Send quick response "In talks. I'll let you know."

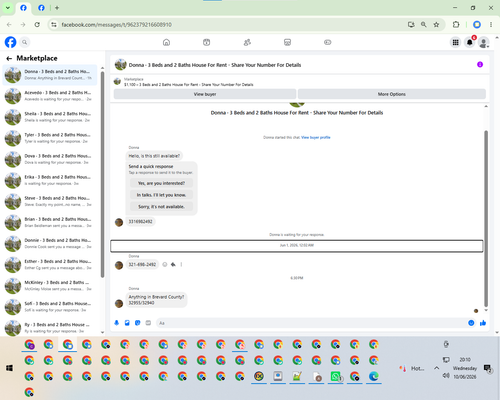coord(161,195)
